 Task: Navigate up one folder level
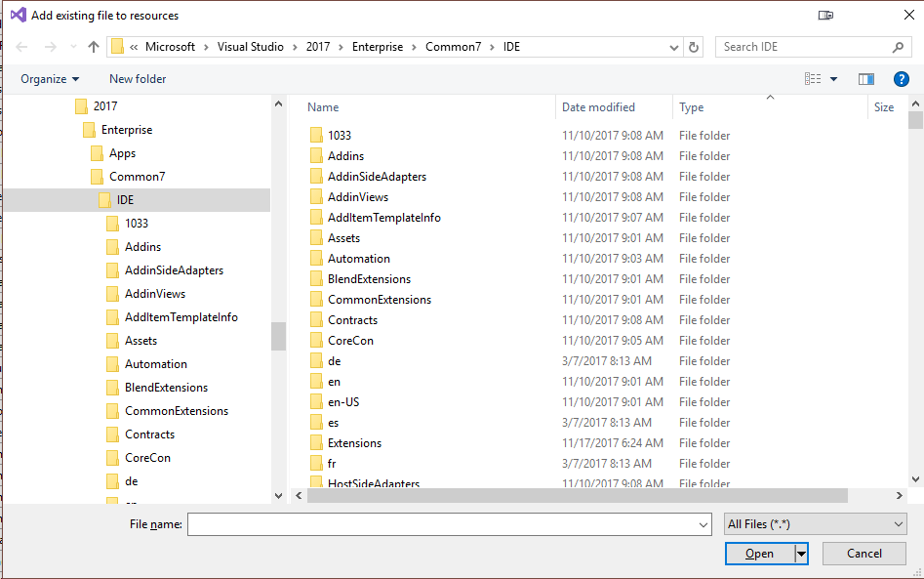coord(93,47)
